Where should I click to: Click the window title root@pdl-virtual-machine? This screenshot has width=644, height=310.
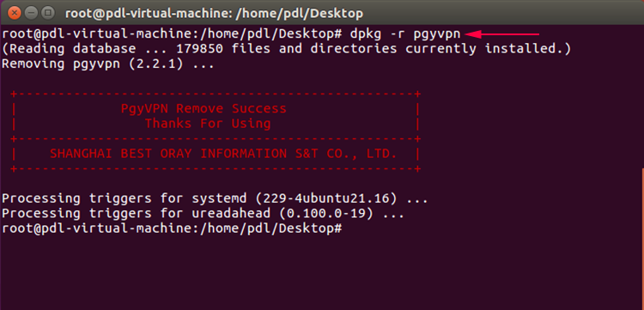215,13
